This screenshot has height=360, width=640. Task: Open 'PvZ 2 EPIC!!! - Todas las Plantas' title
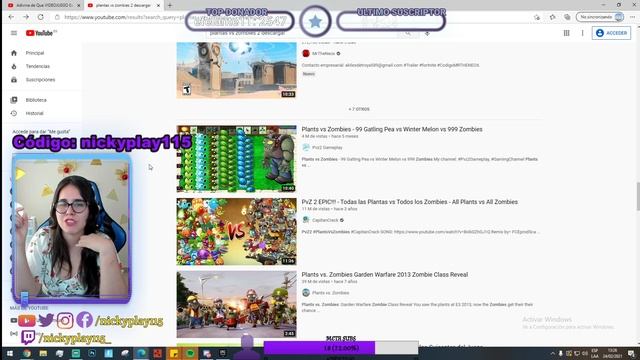click(409, 202)
